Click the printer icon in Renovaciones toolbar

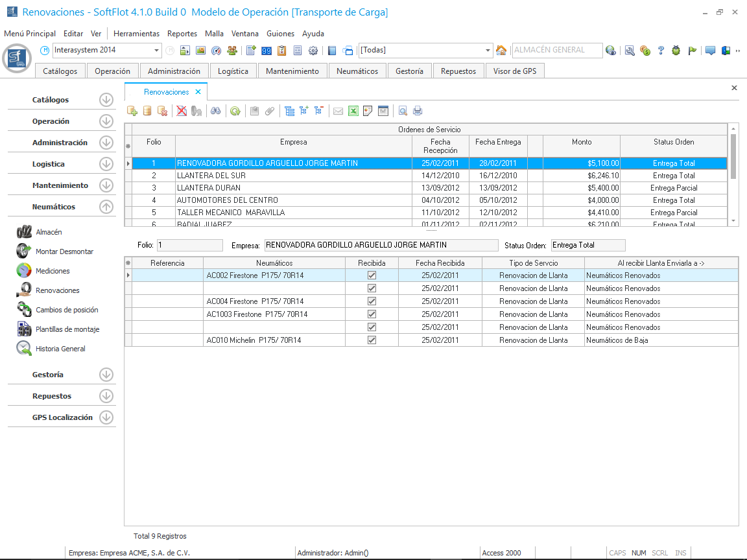tap(418, 111)
